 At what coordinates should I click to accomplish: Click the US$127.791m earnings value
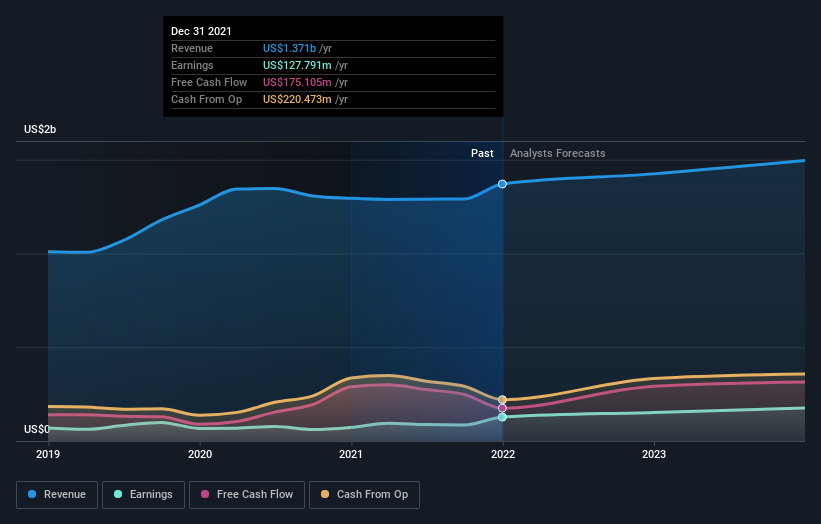click(x=297, y=65)
